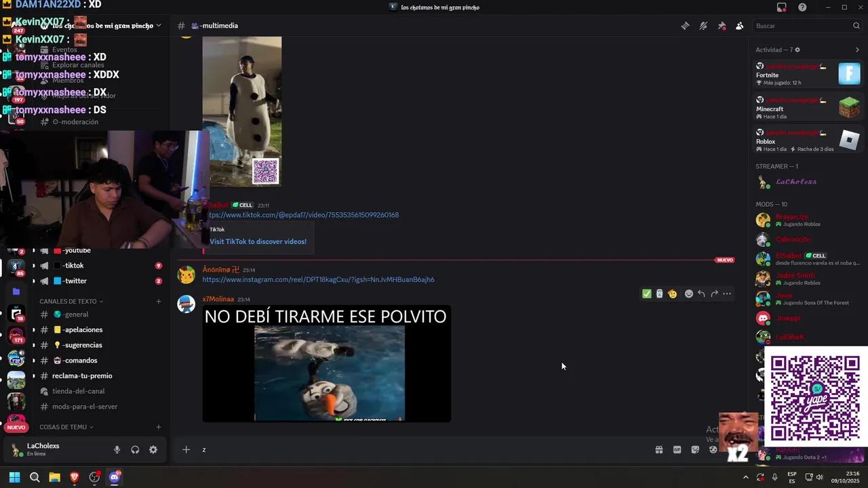Open the Discord help icon
This screenshot has width=868, height=488.
tap(803, 7)
